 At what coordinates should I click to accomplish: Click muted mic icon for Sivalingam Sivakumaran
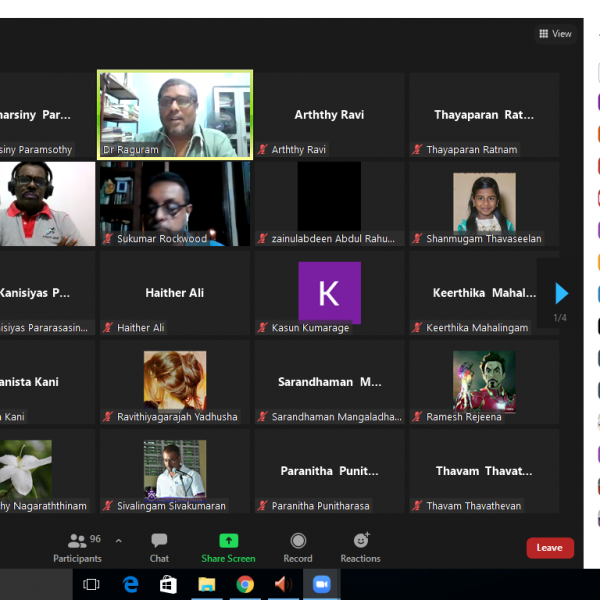coord(108,505)
